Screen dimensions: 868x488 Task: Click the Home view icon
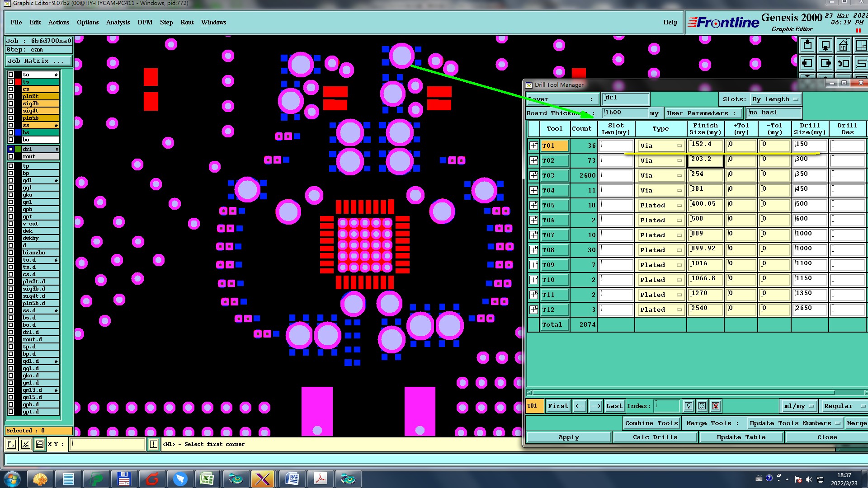(x=843, y=46)
